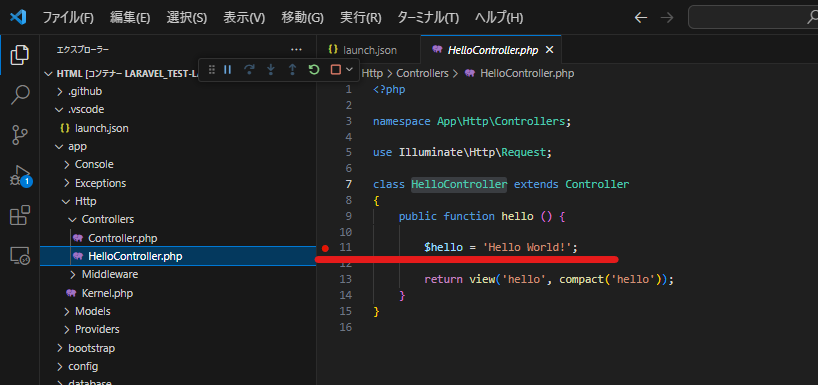
Task: Open Explorer more actions ellipsis menu
Action: click(x=296, y=50)
